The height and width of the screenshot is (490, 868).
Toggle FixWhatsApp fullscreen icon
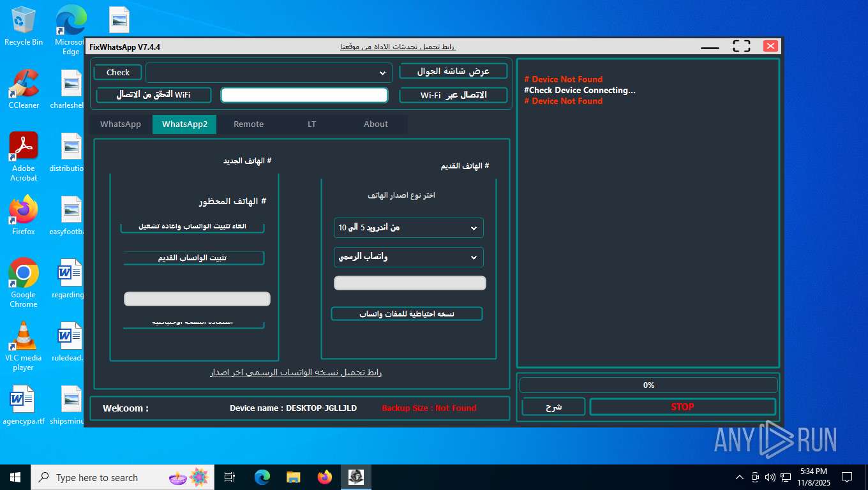(x=741, y=46)
